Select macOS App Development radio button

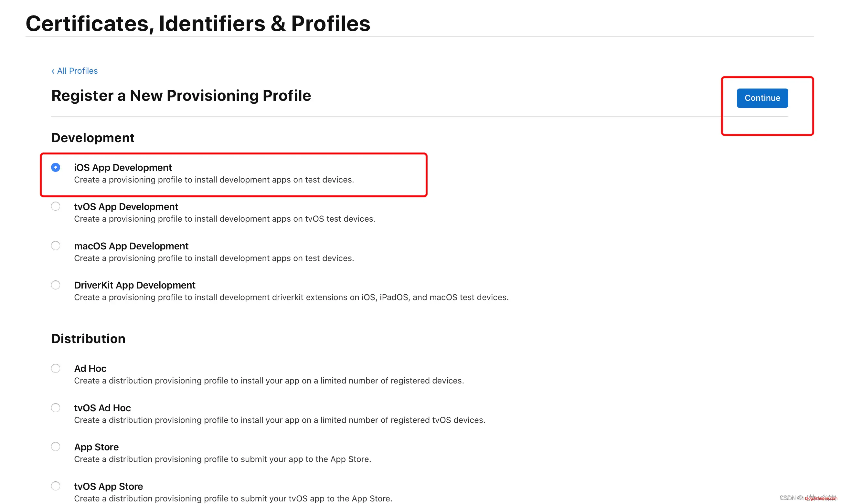(x=56, y=246)
